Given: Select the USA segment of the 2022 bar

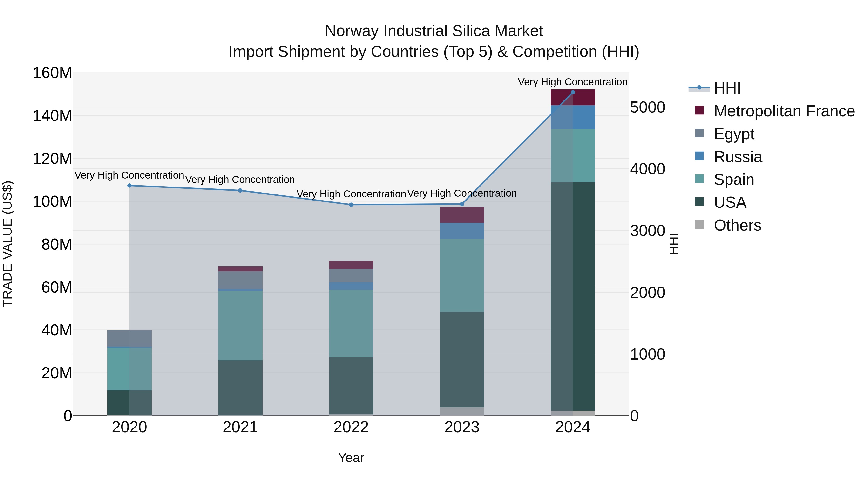Looking at the screenshot, I should (351, 386).
